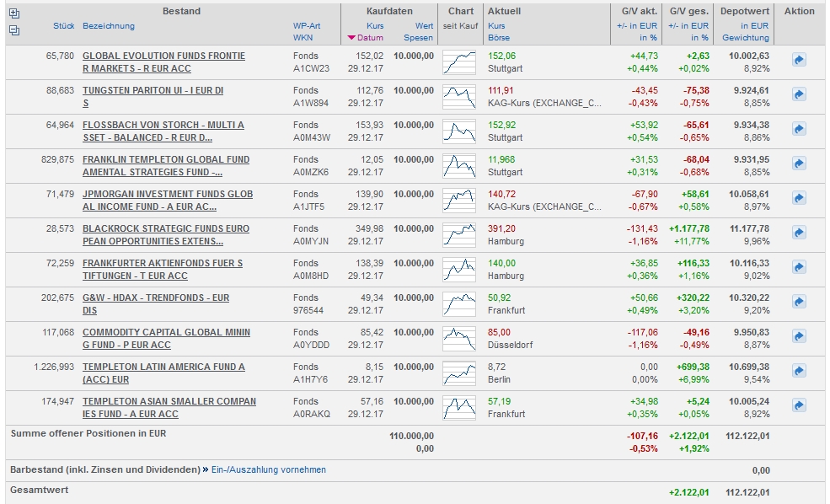The width and height of the screenshot is (830, 504).
Task: Open G&W - HDAX - Trendfonds link
Action: tap(156, 304)
